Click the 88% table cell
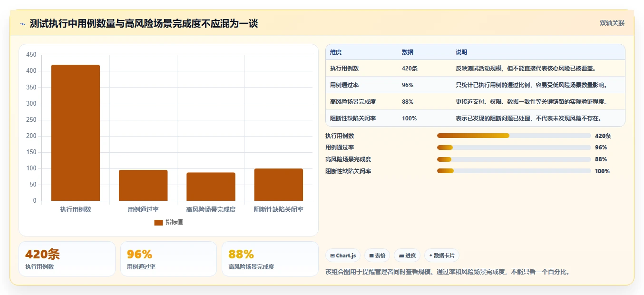The width and height of the screenshot is (644, 295). [x=408, y=102]
